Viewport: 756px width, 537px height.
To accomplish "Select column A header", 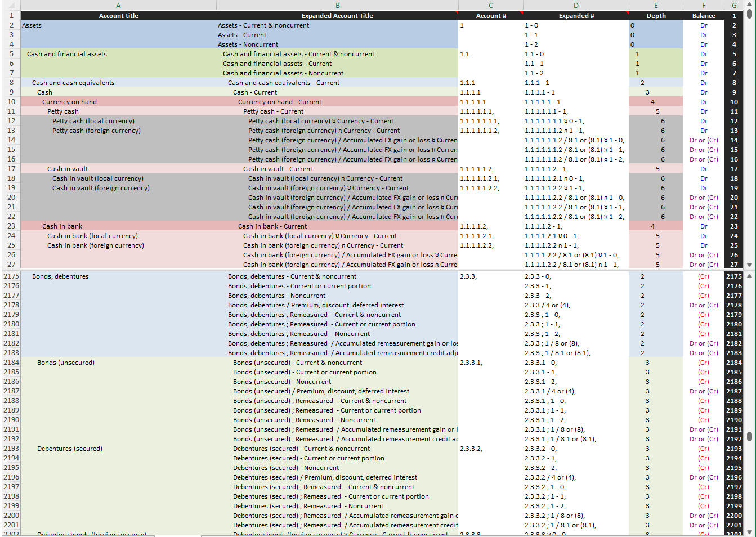I will tap(118, 5).
